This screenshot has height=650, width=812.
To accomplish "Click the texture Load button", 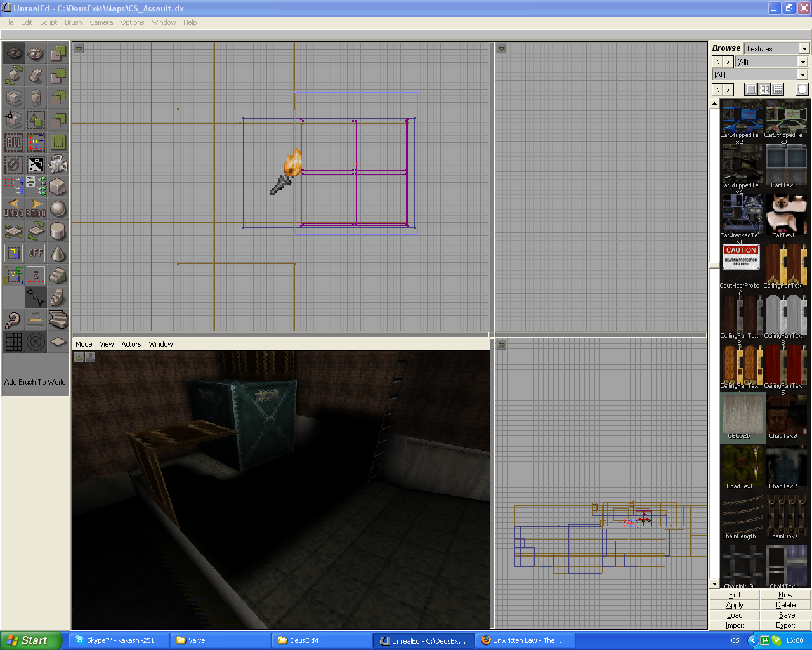I will [735, 615].
